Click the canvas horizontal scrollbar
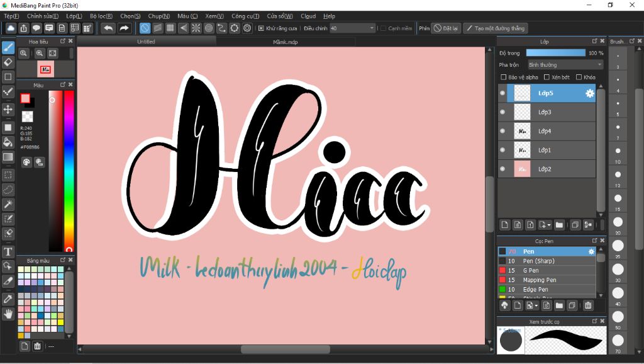The height and width of the screenshot is (364, 644). tap(286, 349)
